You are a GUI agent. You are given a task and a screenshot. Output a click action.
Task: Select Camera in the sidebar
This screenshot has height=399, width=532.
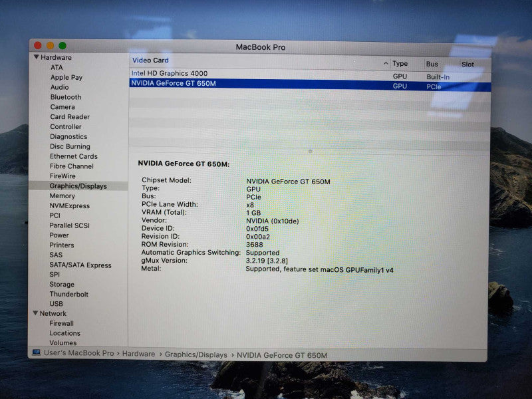63,106
